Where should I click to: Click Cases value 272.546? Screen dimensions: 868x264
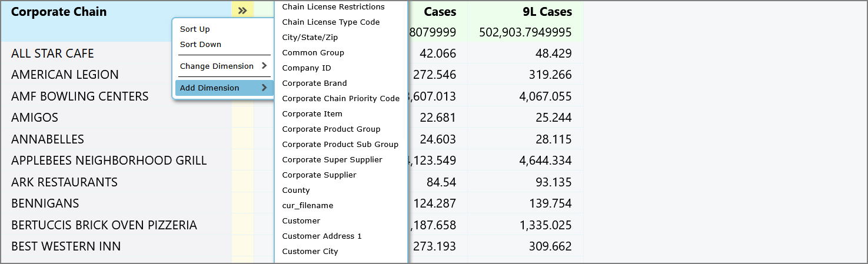tap(434, 75)
